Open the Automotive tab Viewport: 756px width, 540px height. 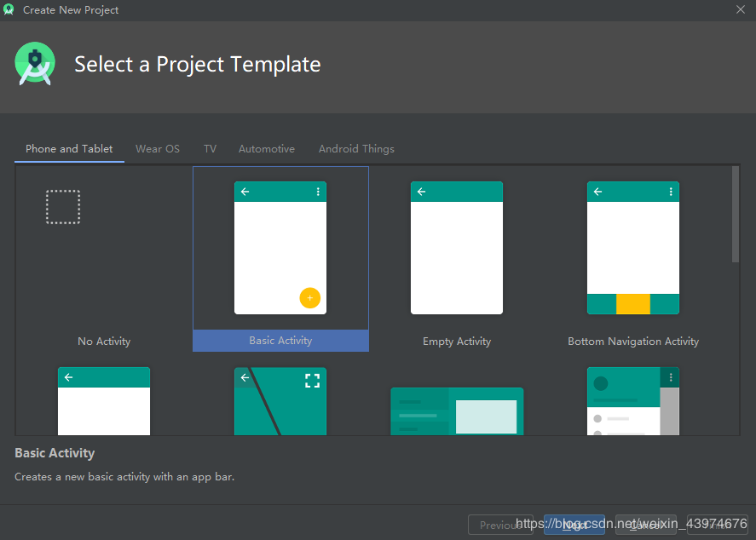(266, 148)
